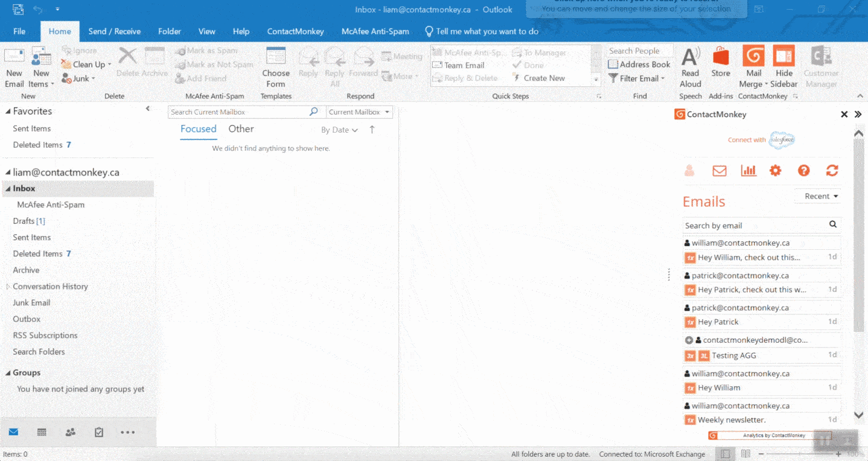The image size is (868, 461).
Task: Open the Address Book
Action: pos(639,65)
